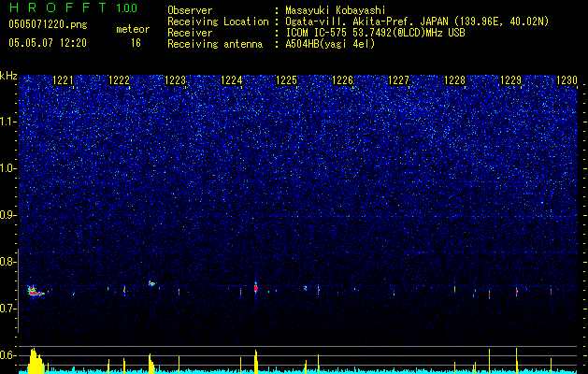The image size is (588, 374).
Task: Click the 1.1 kHz axis label
Action: [7, 122]
